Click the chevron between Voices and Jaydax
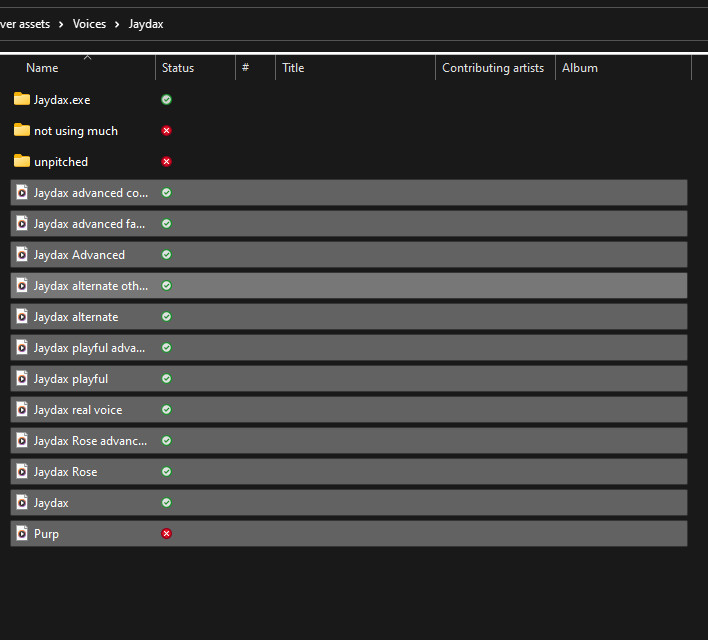Image resolution: width=708 pixels, height=640 pixels. pyautogui.click(x=118, y=24)
